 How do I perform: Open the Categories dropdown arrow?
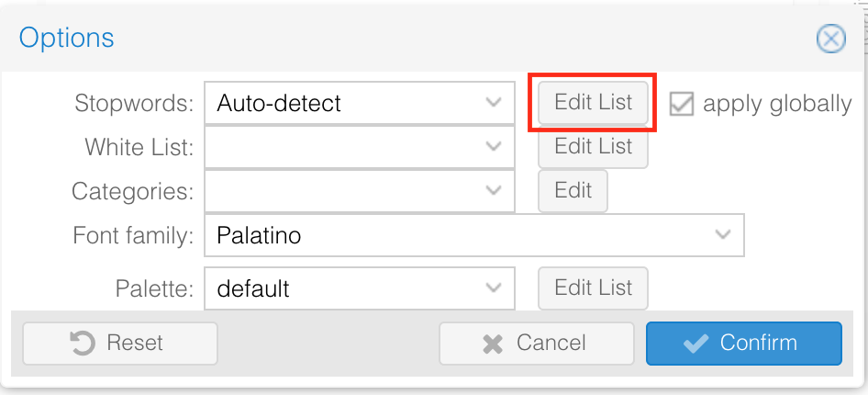point(494,190)
